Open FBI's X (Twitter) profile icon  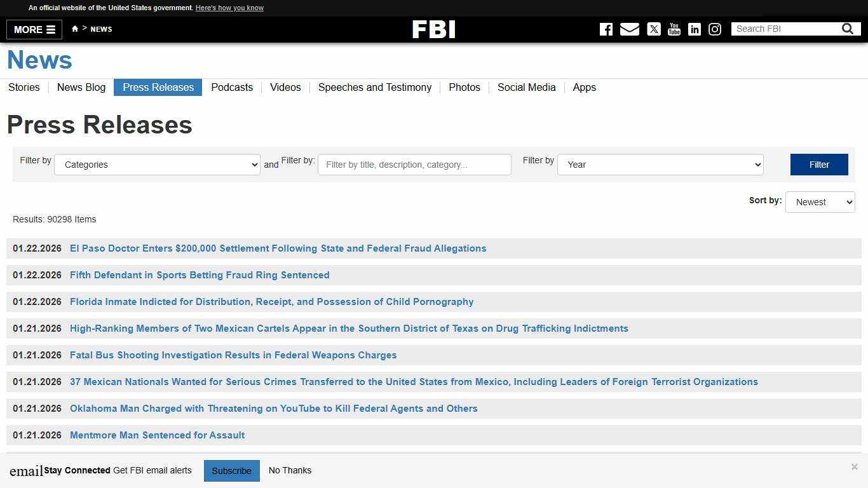pyautogui.click(x=653, y=29)
